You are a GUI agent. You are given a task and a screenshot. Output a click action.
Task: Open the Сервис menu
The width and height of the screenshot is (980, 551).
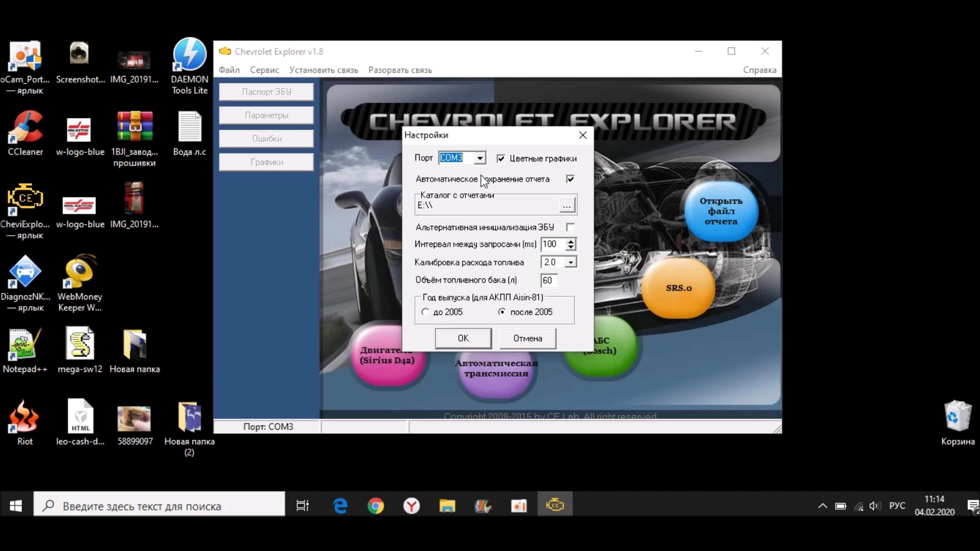tap(264, 70)
